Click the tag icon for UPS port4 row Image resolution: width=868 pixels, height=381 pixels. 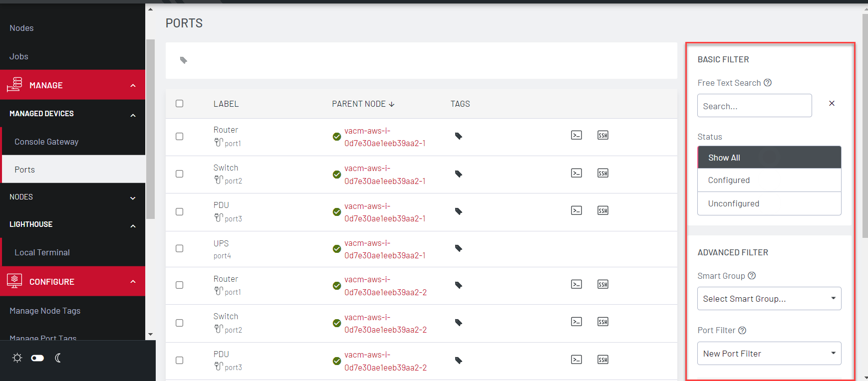(459, 248)
